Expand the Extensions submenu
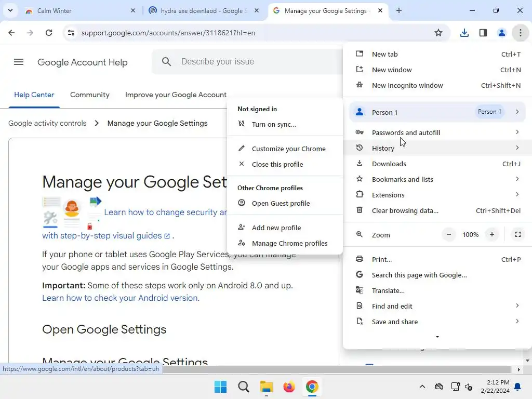This screenshot has height=399, width=532. point(437,195)
